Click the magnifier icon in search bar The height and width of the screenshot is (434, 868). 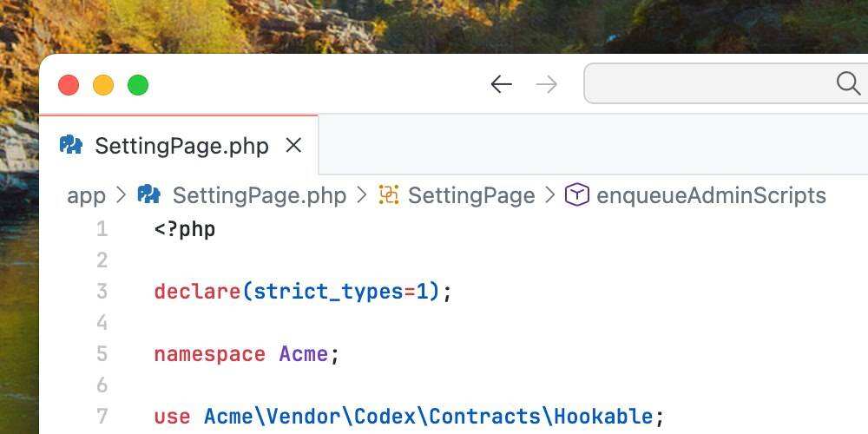(847, 83)
